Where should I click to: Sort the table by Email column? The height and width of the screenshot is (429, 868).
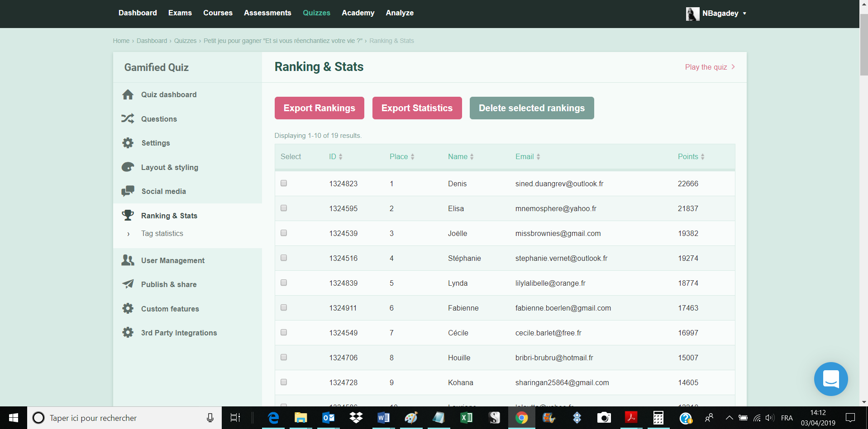[x=528, y=156]
